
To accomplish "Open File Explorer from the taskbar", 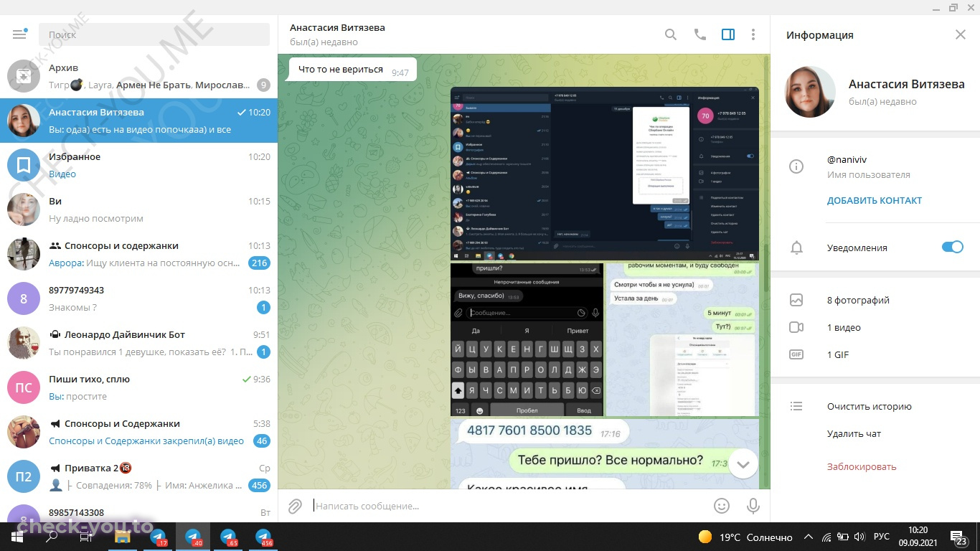I will coord(123,537).
